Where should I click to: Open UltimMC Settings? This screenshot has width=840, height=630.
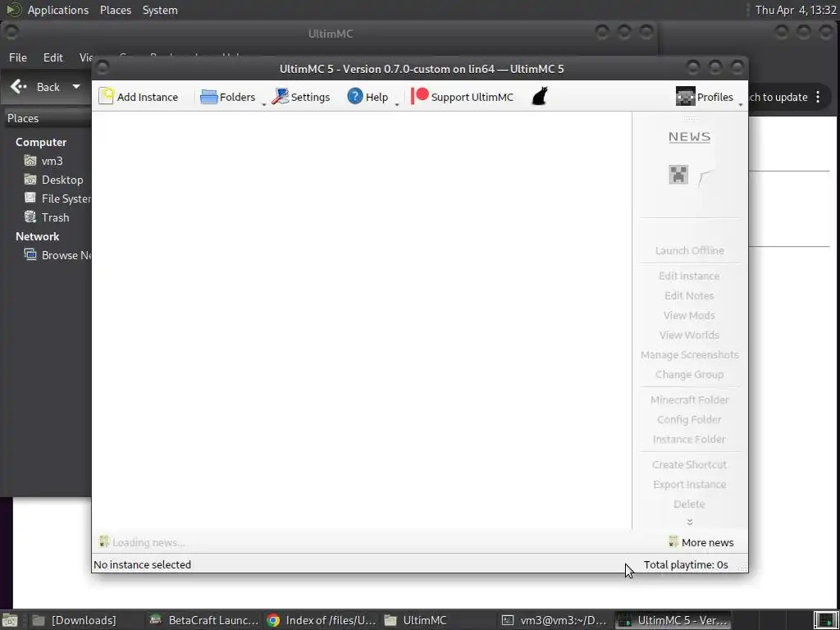[300, 97]
